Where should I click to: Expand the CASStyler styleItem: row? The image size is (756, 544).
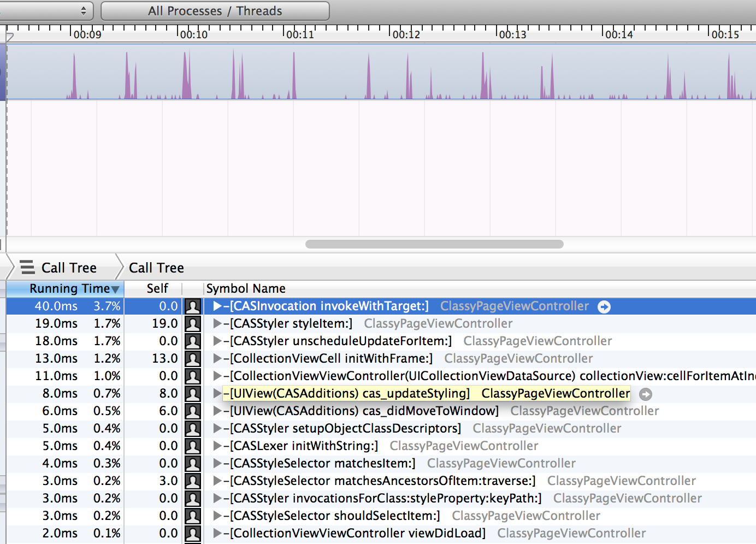(217, 323)
